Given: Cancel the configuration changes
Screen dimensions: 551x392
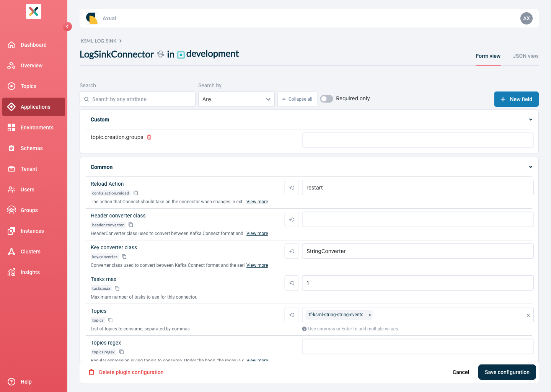Looking at the screenshot, I should coord(461,372).
